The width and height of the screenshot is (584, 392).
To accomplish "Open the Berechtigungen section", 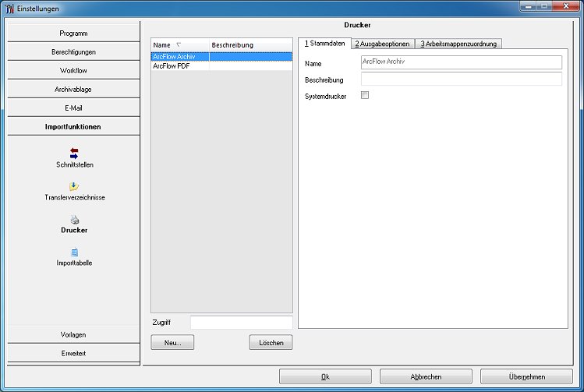I will point(73,51).
